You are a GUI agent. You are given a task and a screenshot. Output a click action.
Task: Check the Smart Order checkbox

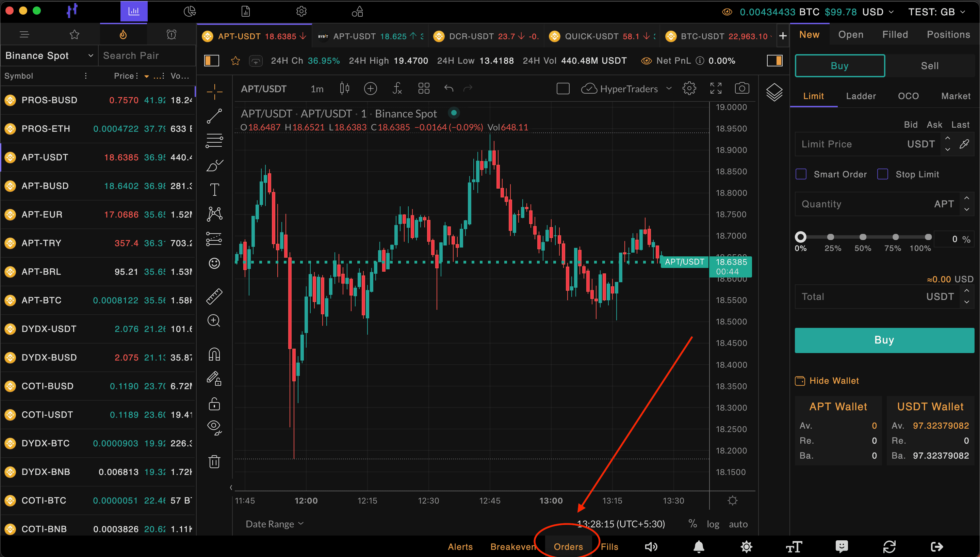point(801,174)
